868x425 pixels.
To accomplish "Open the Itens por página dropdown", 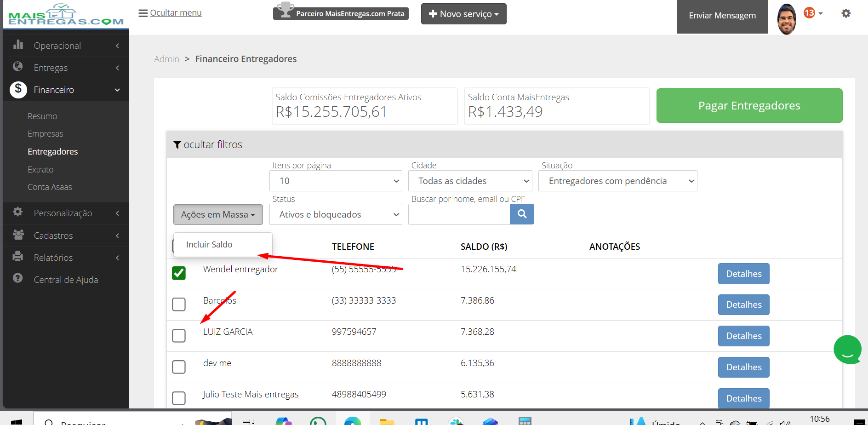I will pos(336,181).
